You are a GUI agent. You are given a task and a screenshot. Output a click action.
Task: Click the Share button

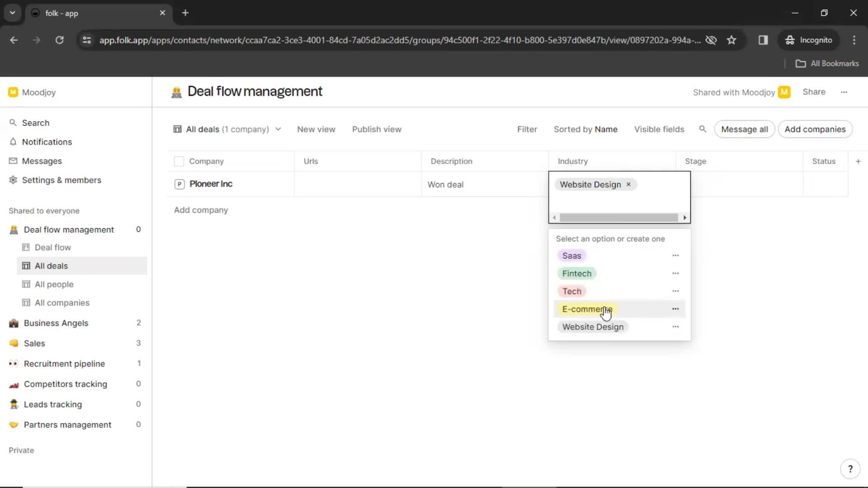[x=814, y=92]
